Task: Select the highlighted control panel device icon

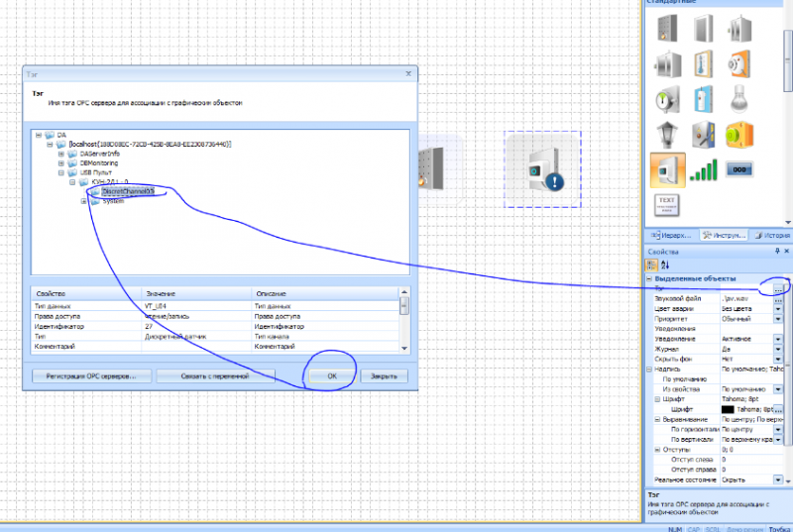Action: [x=667, y=170]
